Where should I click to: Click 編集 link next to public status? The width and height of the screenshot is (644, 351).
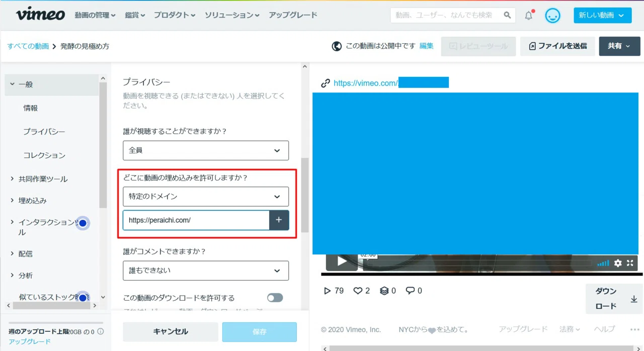[x=426, y=46]
